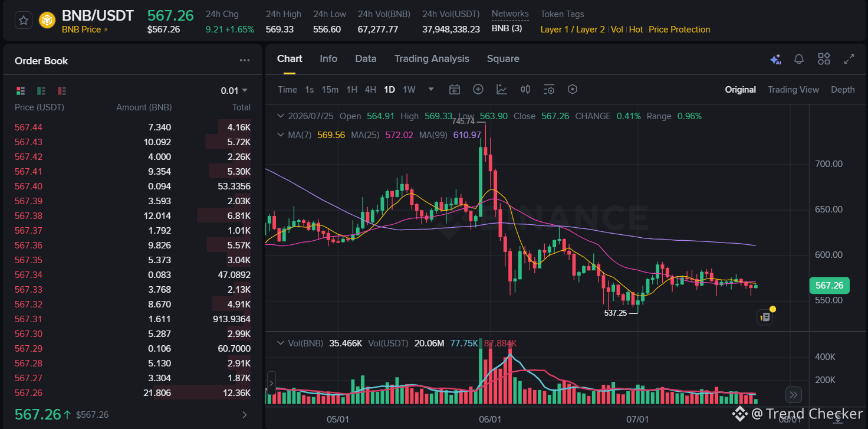Open the chart settings list-gear icon
Screen dimensions: 868x429
click(x=549, y=89)
